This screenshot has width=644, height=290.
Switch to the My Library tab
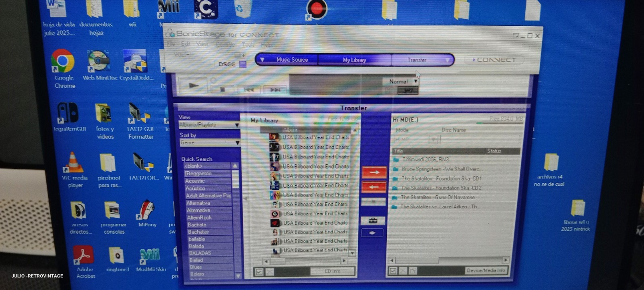[355, 60]
